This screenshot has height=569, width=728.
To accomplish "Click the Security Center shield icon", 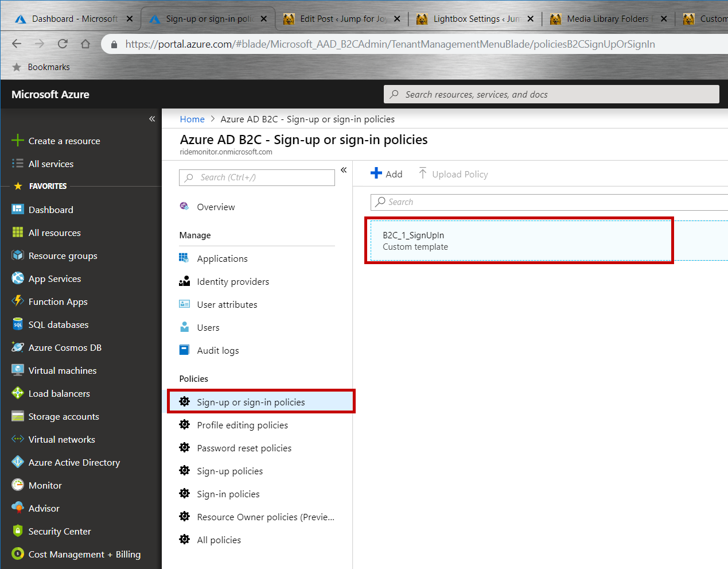I will (18, 531).
